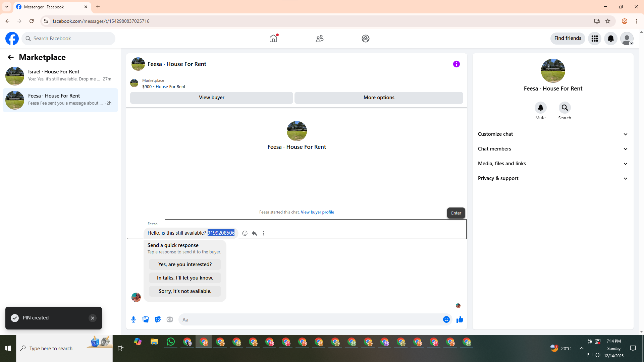Reply to Feesa's message arrow icon
Image resolution: width=644 pixels, height=362 pixels.
pyautogui.click(x=254, y=233)
